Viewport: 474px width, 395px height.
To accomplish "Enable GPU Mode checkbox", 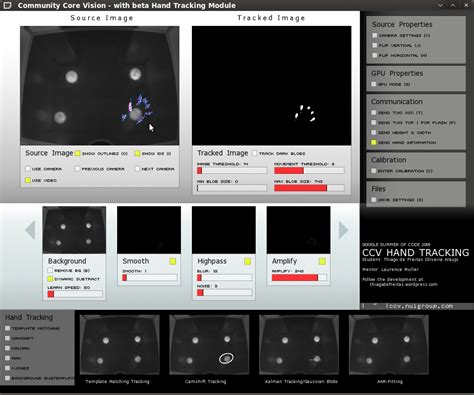I will click(x=374, y=84).
